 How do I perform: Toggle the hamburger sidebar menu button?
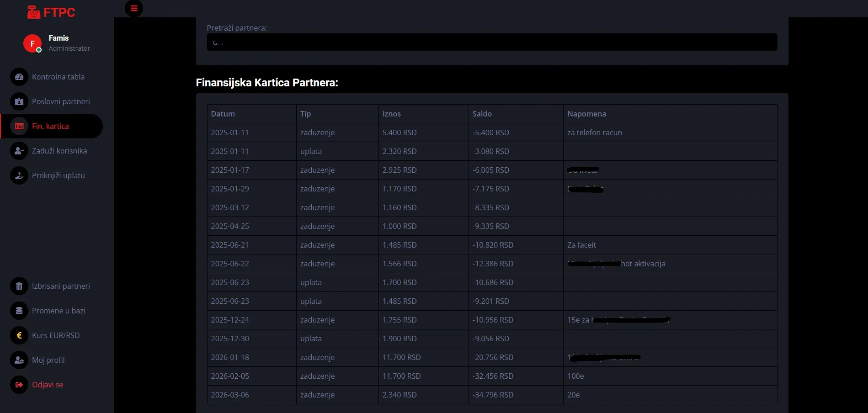pyautogui.click(x=134, y=8)
